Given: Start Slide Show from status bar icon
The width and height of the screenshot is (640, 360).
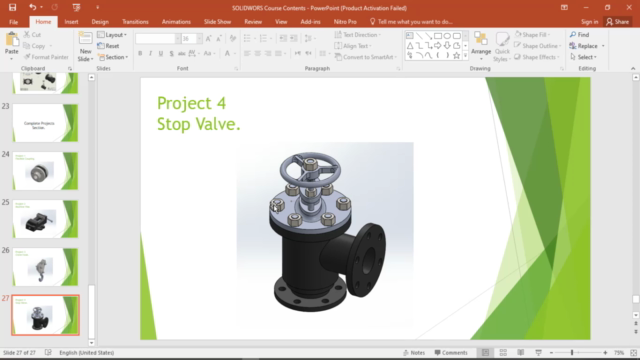Looking at the screenshot, I should (538, 353).
